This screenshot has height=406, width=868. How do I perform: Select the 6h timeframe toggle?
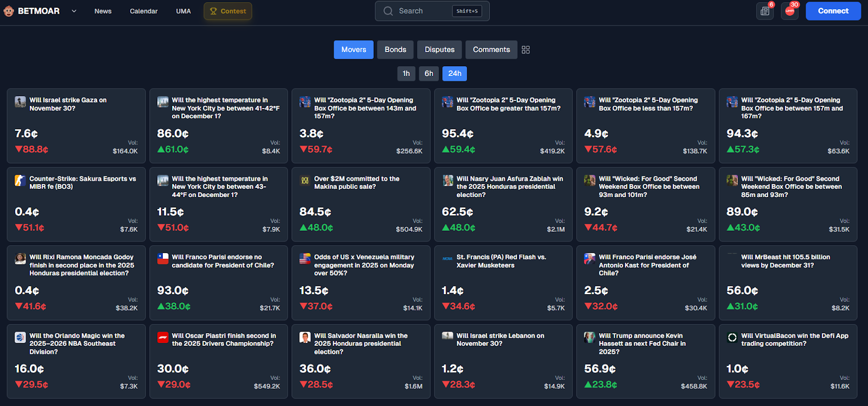(x=429, y=73)
